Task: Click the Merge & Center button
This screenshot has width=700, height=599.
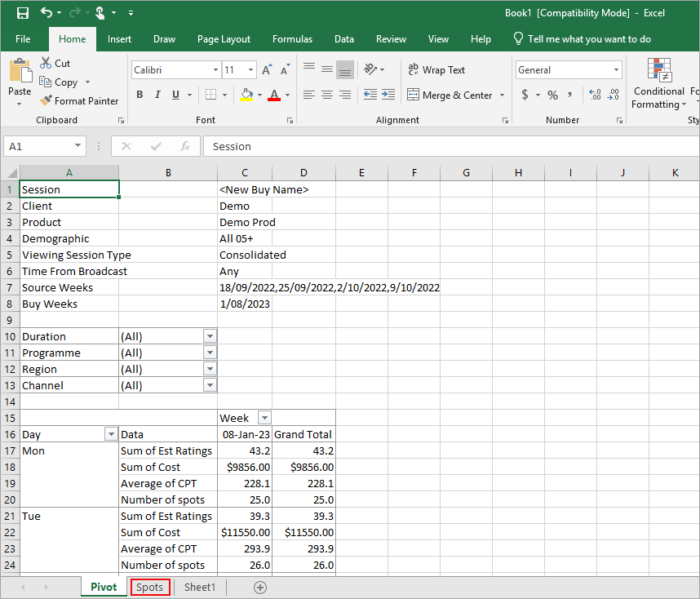Action: pos(450,95)
